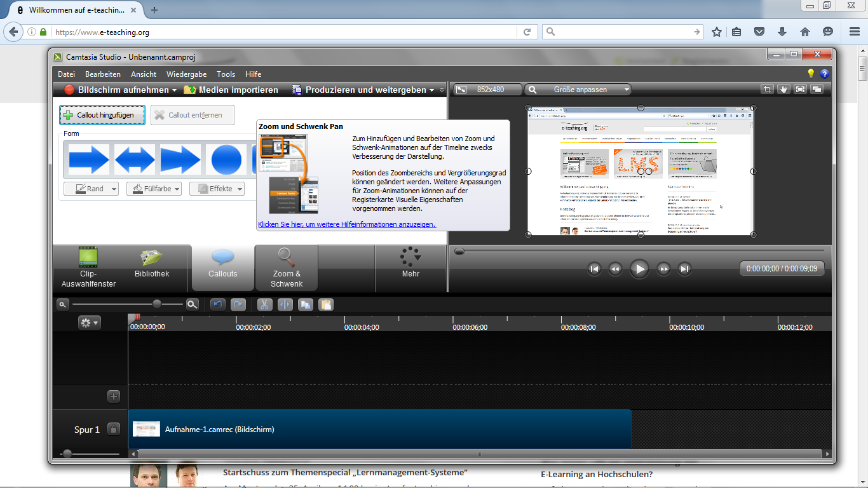Open the timeline gear settings dropdown
Viewport: 868px width, 488px height.
(89, 323)
